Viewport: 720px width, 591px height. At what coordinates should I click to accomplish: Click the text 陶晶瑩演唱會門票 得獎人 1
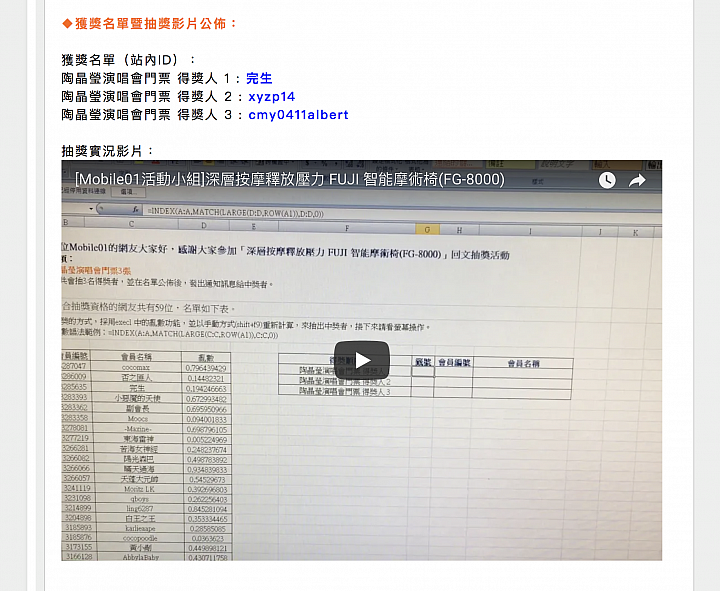point(146,79)
